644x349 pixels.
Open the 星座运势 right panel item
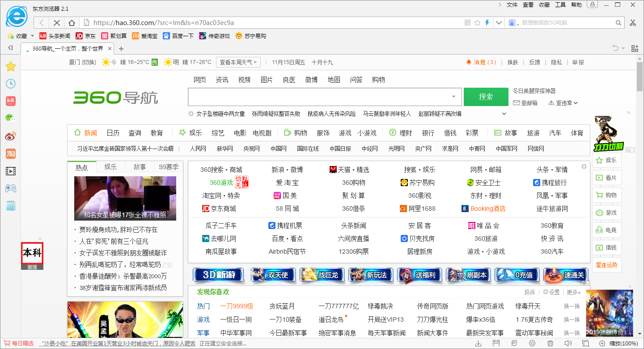tap(606, 264)
